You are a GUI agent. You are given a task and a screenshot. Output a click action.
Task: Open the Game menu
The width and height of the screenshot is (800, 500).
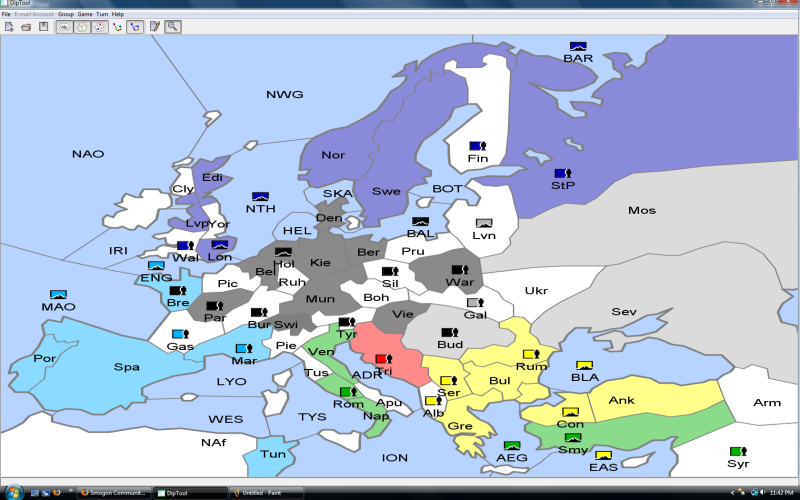click(x=85, y=14)
